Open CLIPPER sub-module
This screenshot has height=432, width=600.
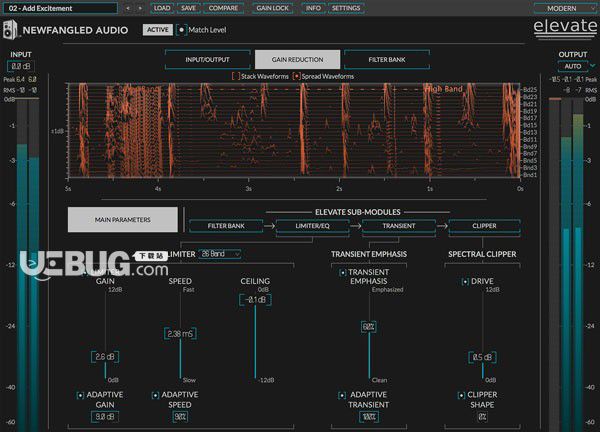pos(484,226)
